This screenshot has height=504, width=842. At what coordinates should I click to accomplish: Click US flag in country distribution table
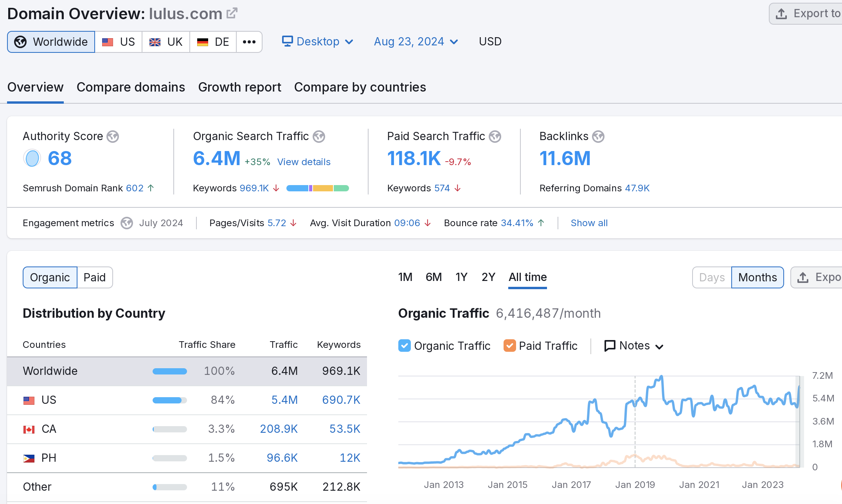[29, 400]
